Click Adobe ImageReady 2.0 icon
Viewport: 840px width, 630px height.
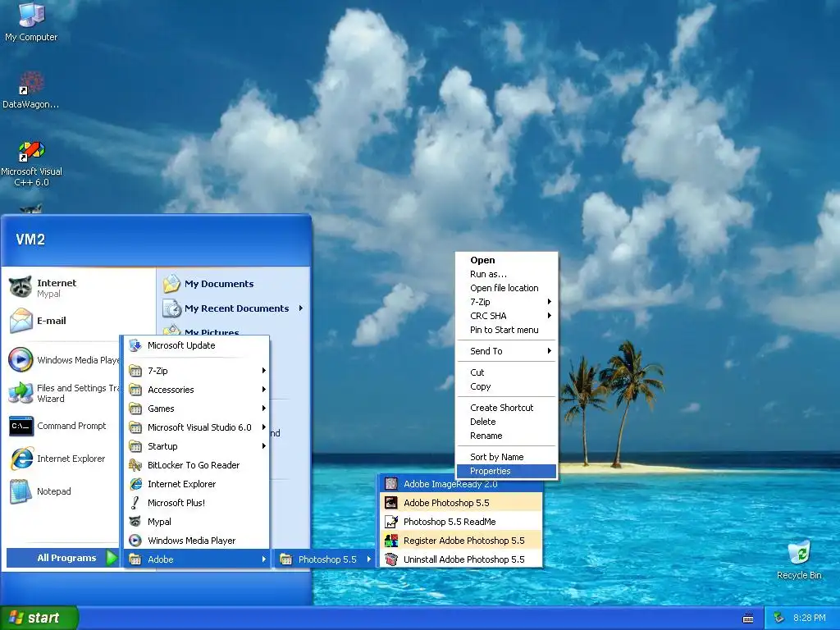click(x=391, y=484)
